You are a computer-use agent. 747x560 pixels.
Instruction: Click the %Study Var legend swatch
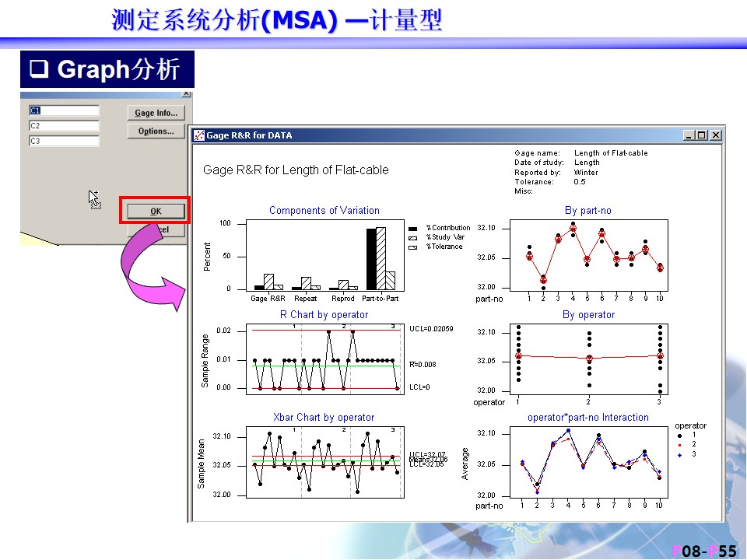[x=413, y=237]
